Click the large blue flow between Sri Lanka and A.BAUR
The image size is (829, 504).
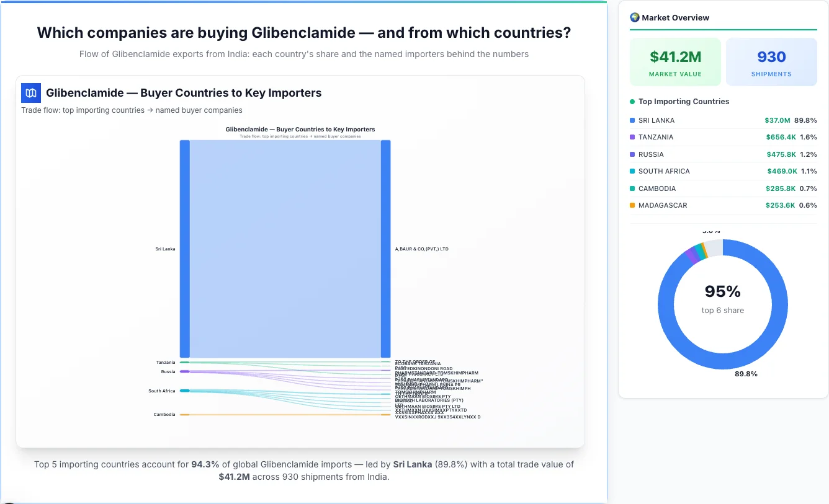284,248
